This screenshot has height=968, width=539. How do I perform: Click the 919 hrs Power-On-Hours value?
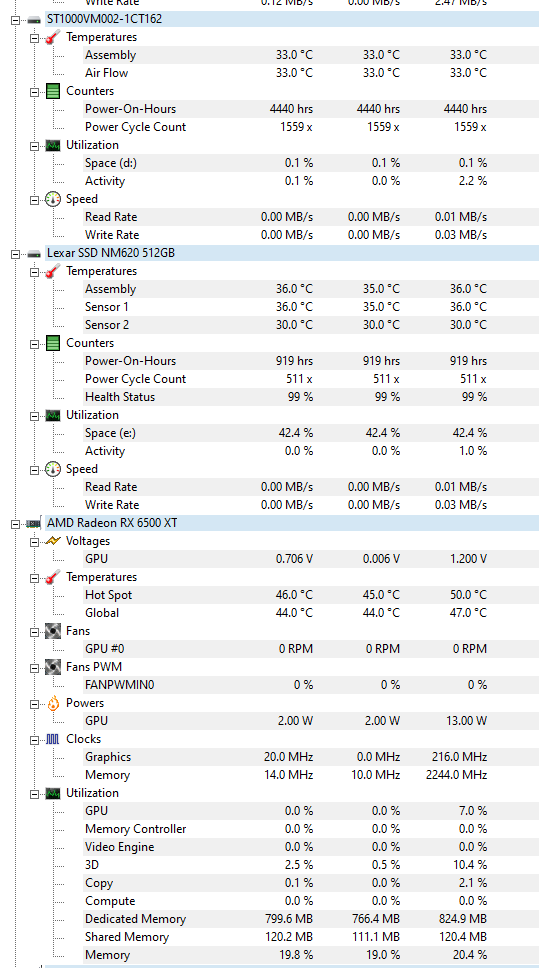pyautogui.click(x=295, y=361)
